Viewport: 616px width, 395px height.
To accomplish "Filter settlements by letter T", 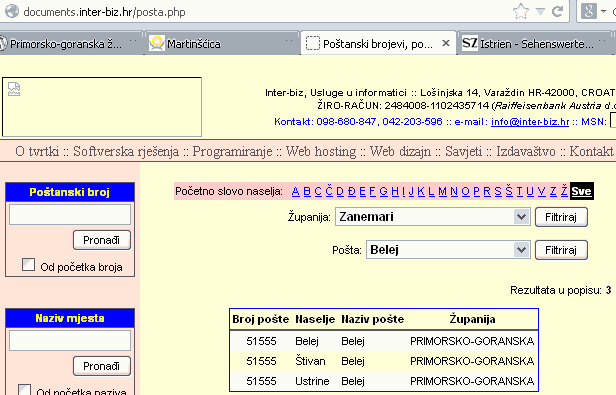I will tap(519, 191).
